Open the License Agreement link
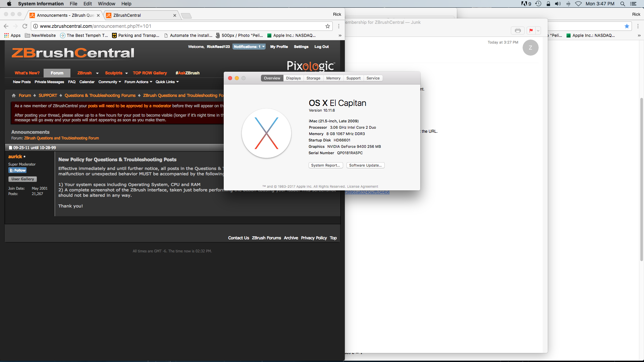 [x=363, y=187]
